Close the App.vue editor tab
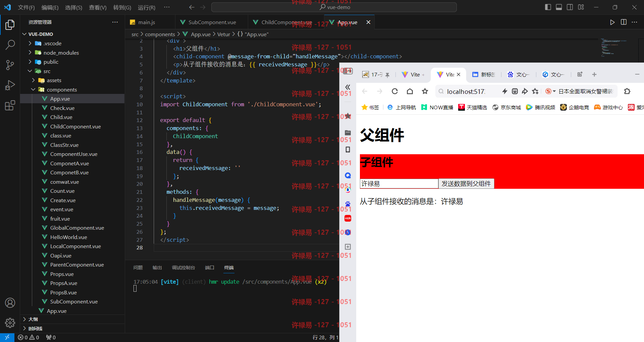This screenshot has height=342, width=644. click(x=368, y=22)
